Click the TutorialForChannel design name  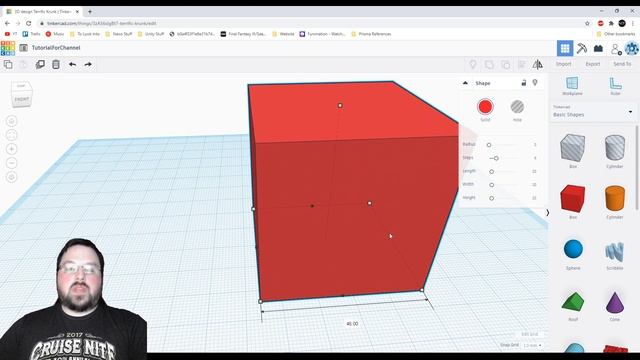point(56,48)
